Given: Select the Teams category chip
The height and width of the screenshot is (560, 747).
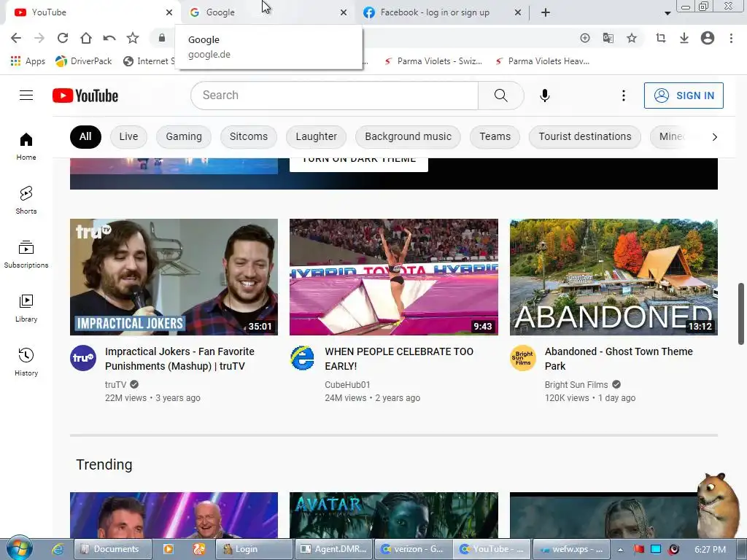Looking at the screenshot, I should click(495, 136).
